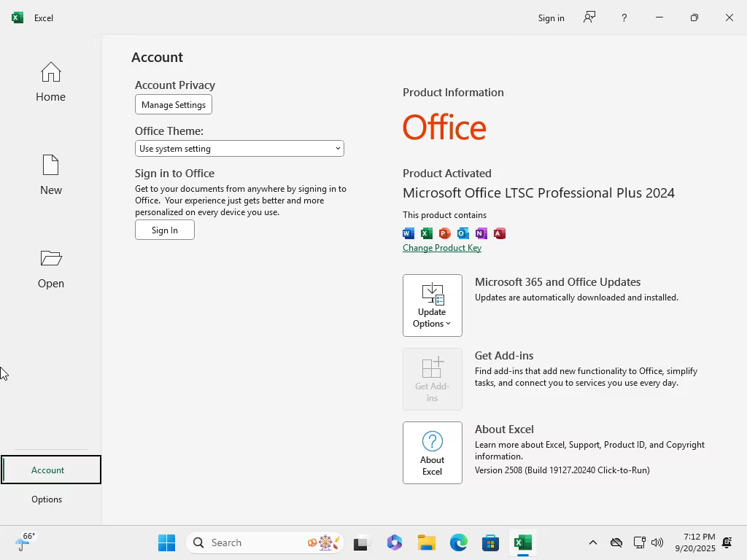
Task: Click the Outlook icon in product list
Action: click(x=462, y=233)
